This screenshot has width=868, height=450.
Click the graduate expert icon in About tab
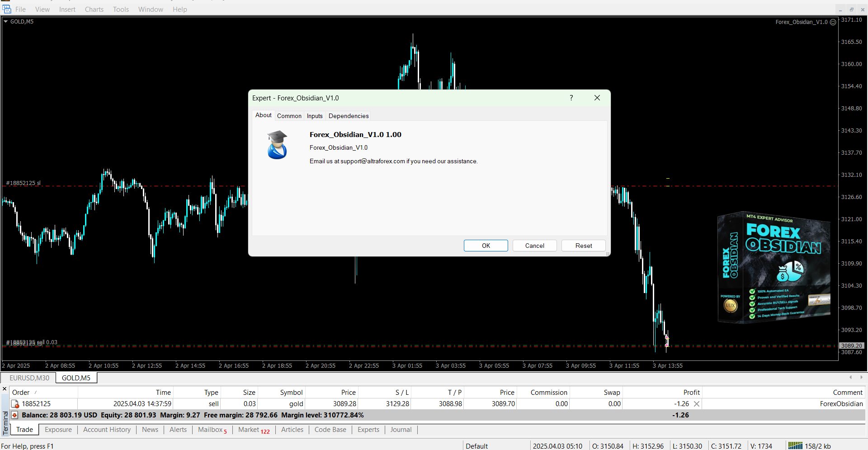[277, 145]
